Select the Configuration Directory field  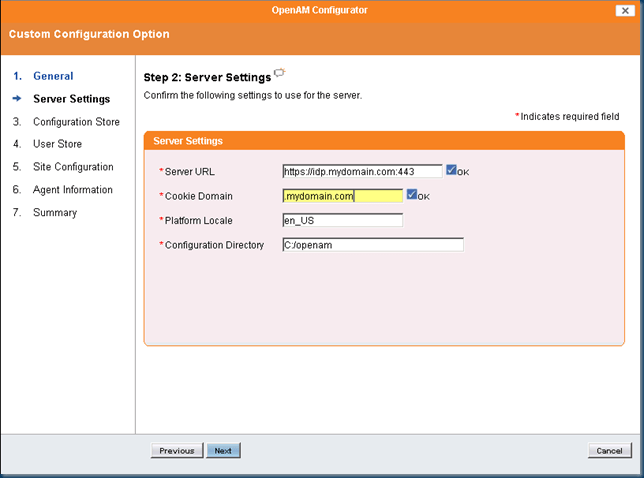pos(373,245)
